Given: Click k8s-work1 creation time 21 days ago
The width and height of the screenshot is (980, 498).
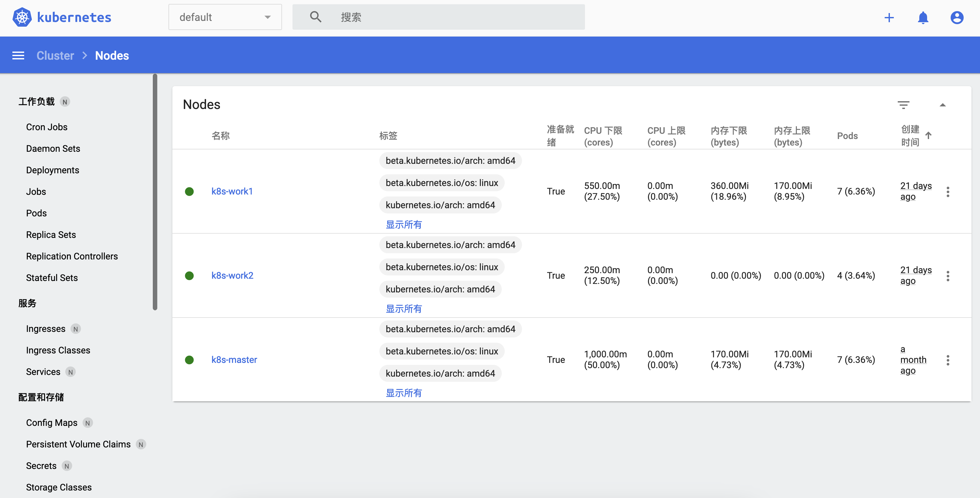Looking at the screenshot, I should (x=916, y=191).
